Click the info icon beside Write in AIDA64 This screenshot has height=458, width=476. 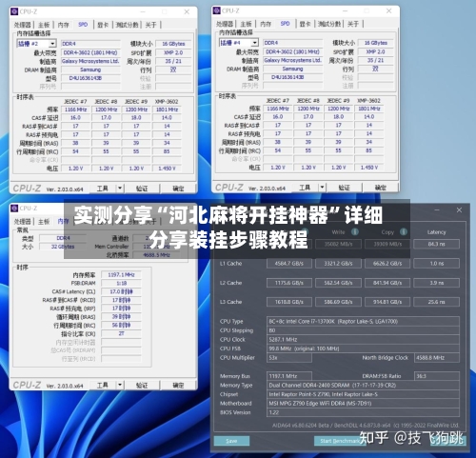(x=355, y=231)
